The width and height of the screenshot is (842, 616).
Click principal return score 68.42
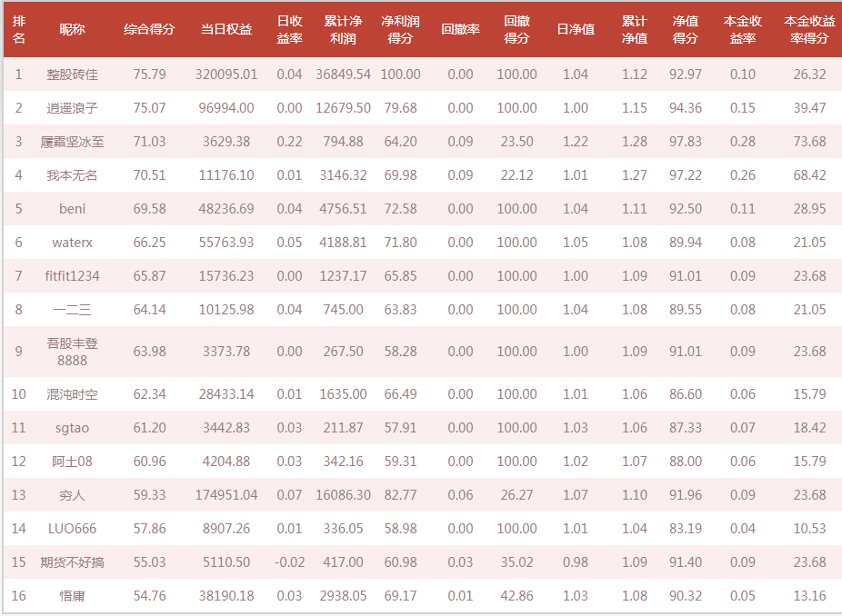coord(809,175)
